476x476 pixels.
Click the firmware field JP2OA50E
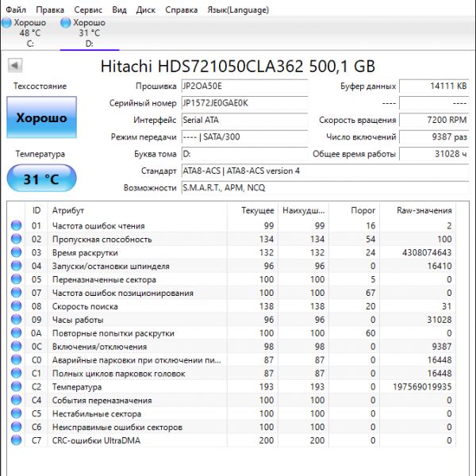click(x=243, y=86)
